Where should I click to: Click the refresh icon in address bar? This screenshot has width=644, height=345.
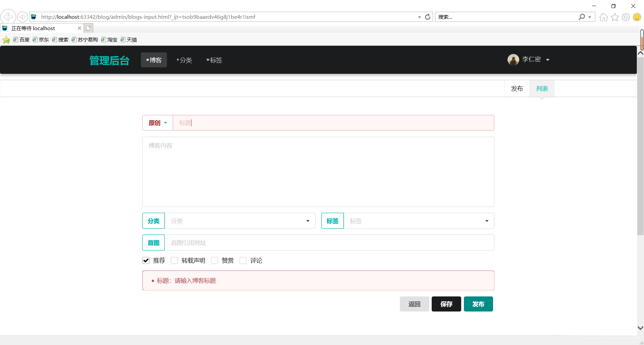click(428, 17)
